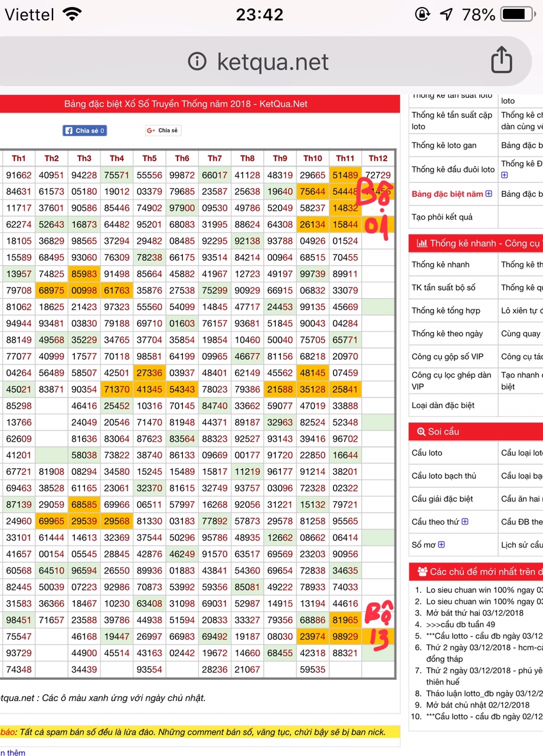Open Công cụ gộp số VIP
This screenshot has height=756, width=543.
(447, 357)
